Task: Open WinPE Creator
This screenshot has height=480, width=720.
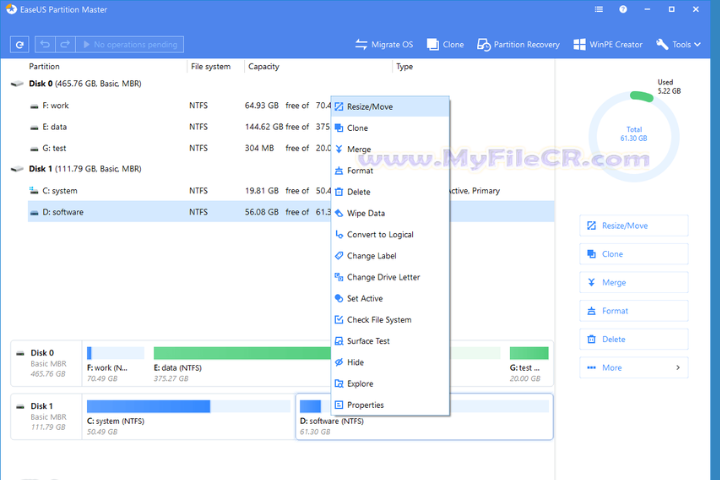Action: [608, 45]
